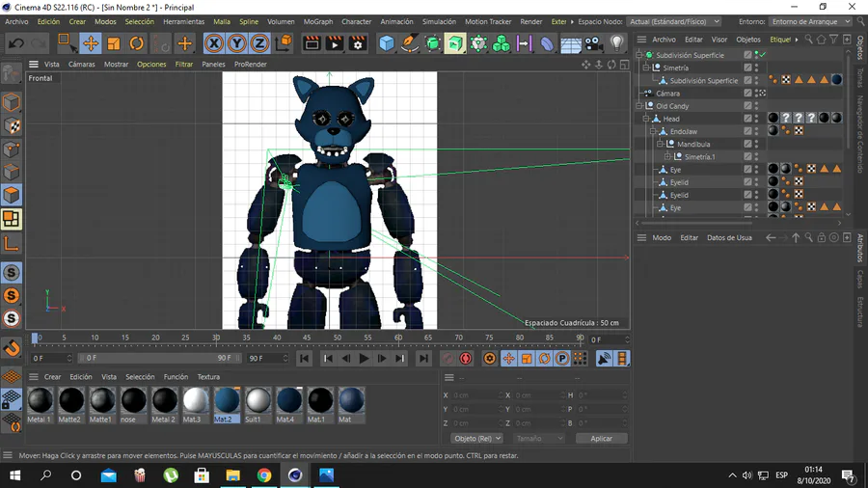
Task: Open Entorno de Arranque layout dropdown
Action: coord(810,21)
